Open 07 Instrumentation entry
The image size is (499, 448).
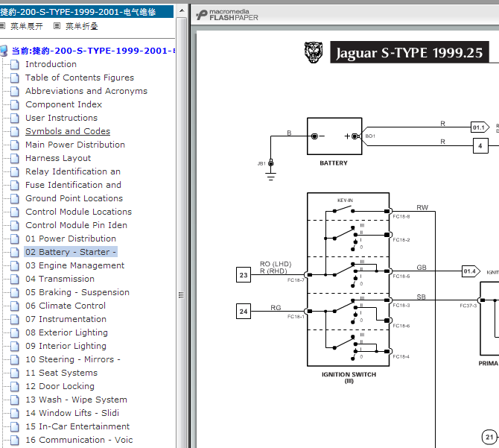point(66,319)
